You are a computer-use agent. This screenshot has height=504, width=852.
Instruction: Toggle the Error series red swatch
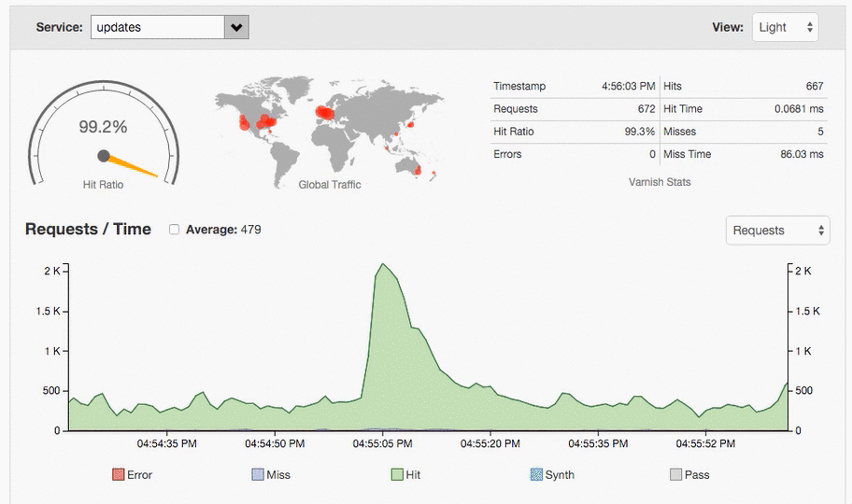coord(118,475)
